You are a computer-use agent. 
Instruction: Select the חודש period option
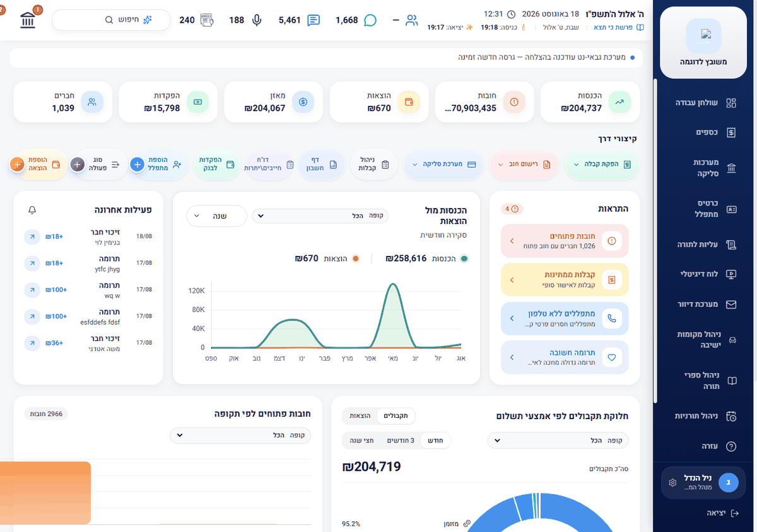click(x=436, y=440)
